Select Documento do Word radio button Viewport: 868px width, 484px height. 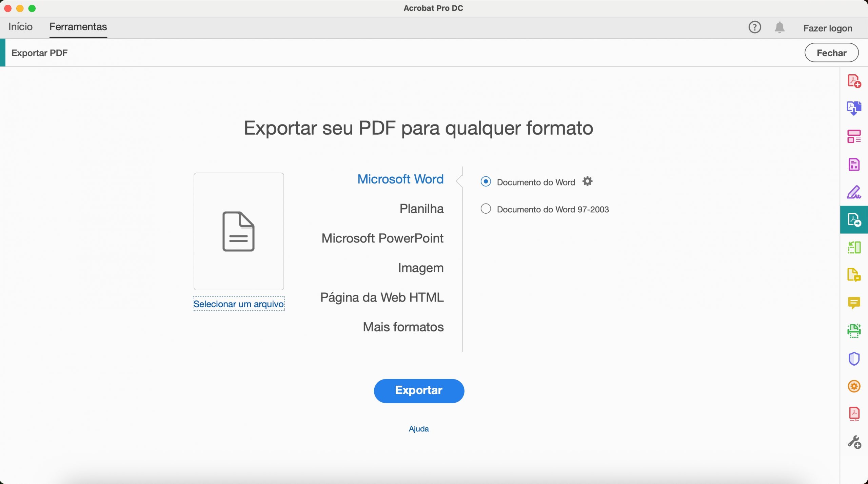tap(486, 182)
